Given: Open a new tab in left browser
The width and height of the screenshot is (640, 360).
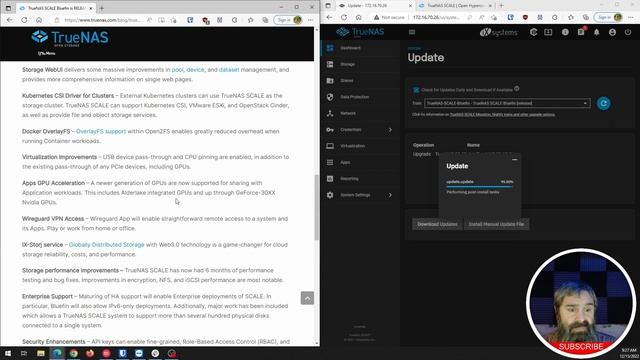Looking at the screenshot, I should (102, 8).
